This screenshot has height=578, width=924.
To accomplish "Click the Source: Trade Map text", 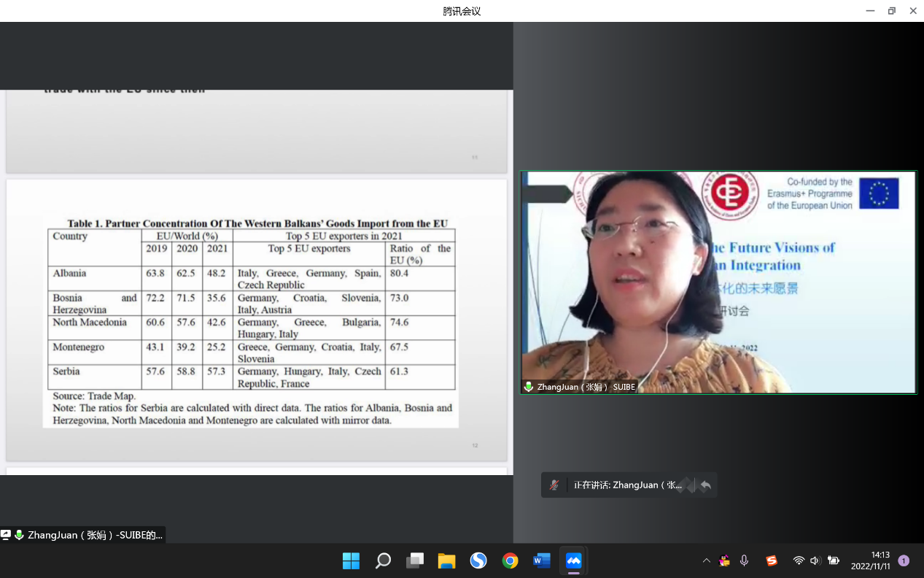I will [x=94, y=396].
